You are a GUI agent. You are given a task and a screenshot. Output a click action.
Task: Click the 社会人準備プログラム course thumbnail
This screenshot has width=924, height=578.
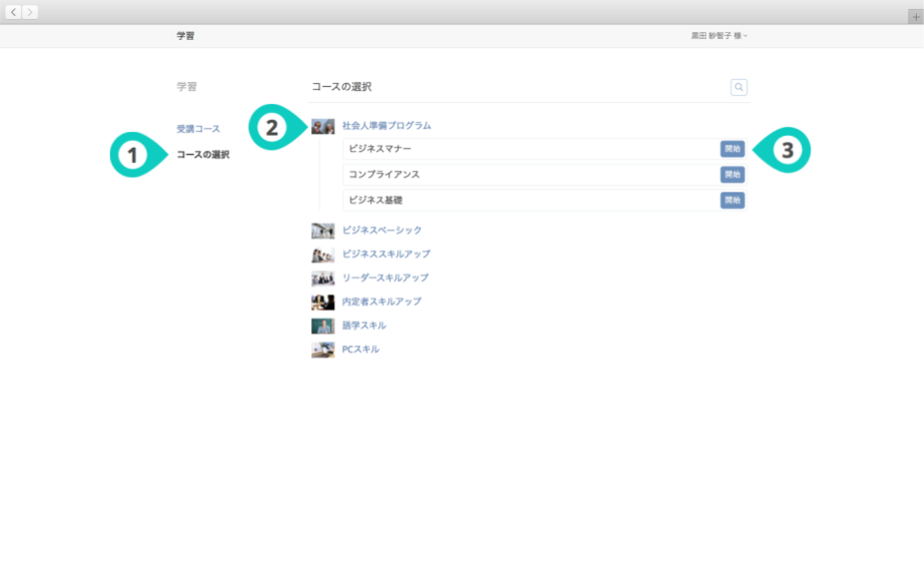pyautogui.click(x=322, y=127)
